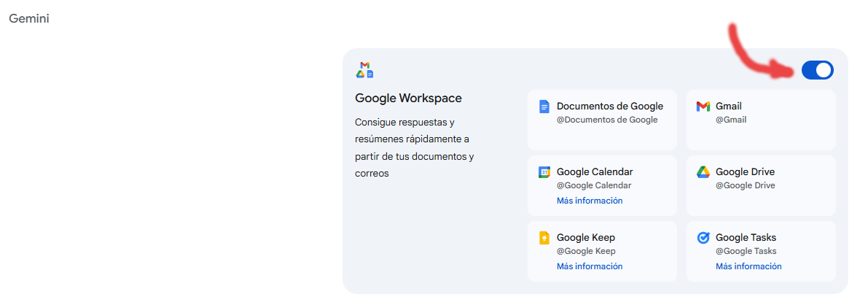Click the Documentos de Google docs icon

click(x=544, y=107)
